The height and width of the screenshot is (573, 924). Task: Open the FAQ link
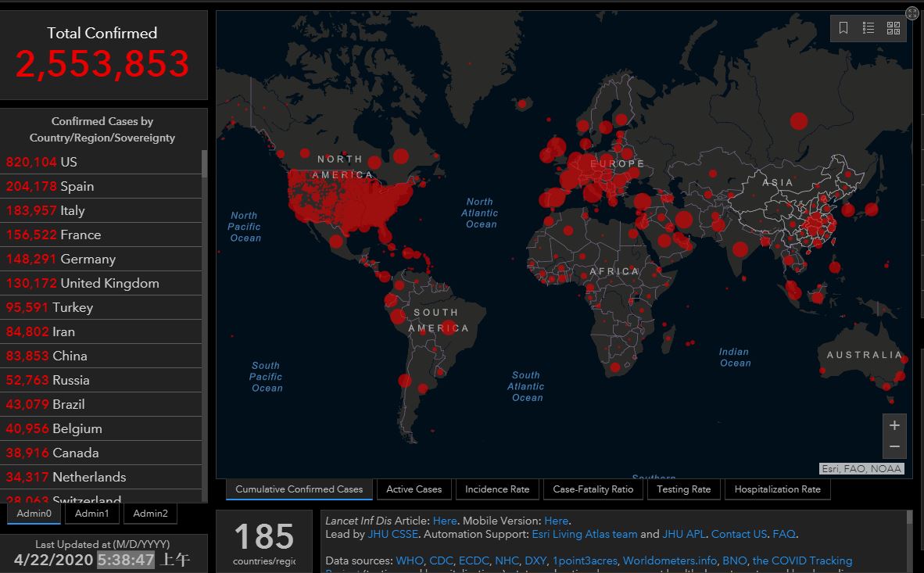(784, 534)
